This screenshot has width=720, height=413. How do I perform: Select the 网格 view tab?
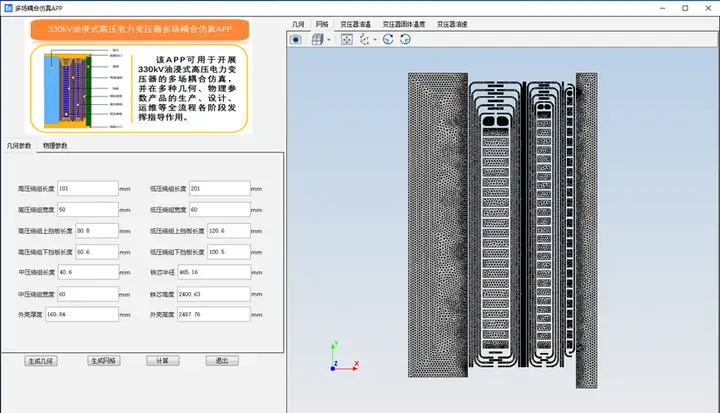[x=322, y=24]
